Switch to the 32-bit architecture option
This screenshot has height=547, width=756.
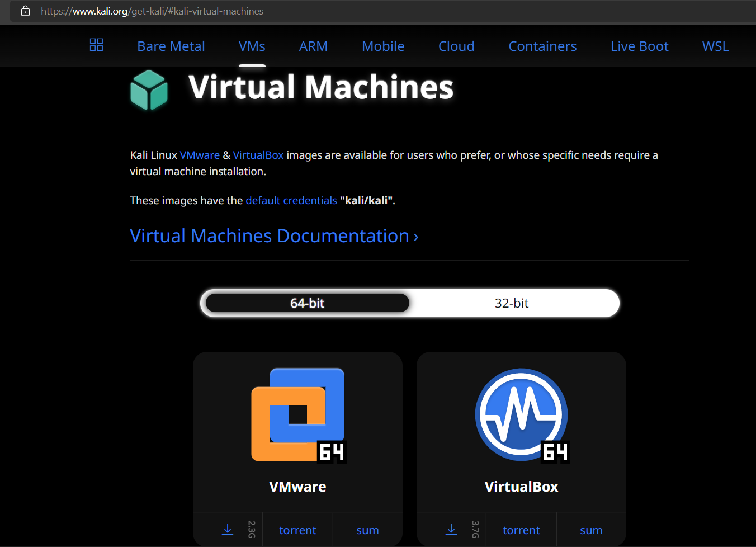[x=512, y=303]
